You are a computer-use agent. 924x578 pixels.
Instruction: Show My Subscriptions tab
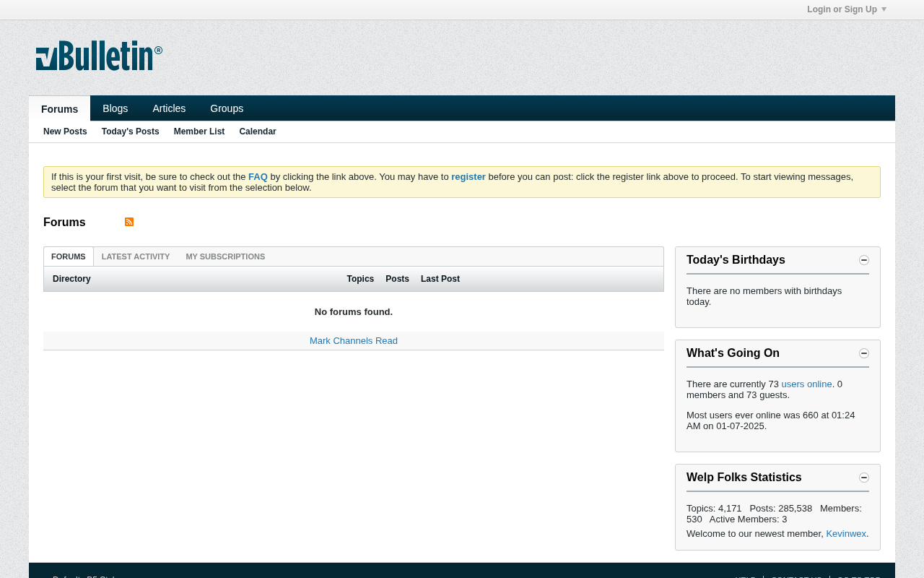coord(225,256)
